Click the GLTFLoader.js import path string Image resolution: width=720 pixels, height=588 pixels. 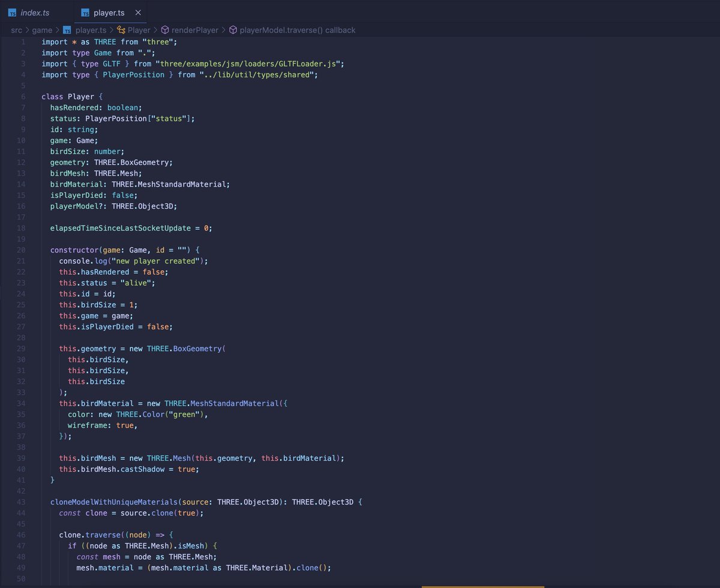(249, 64)
